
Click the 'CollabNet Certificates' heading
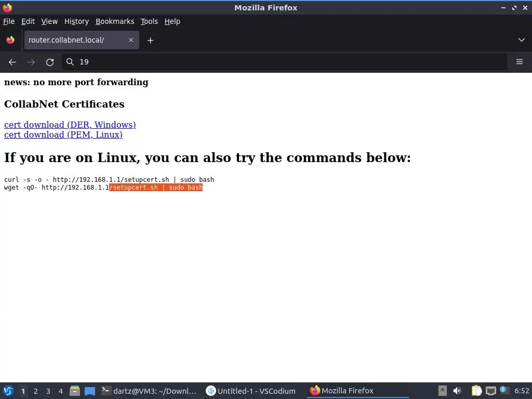(x=64, y=104)
